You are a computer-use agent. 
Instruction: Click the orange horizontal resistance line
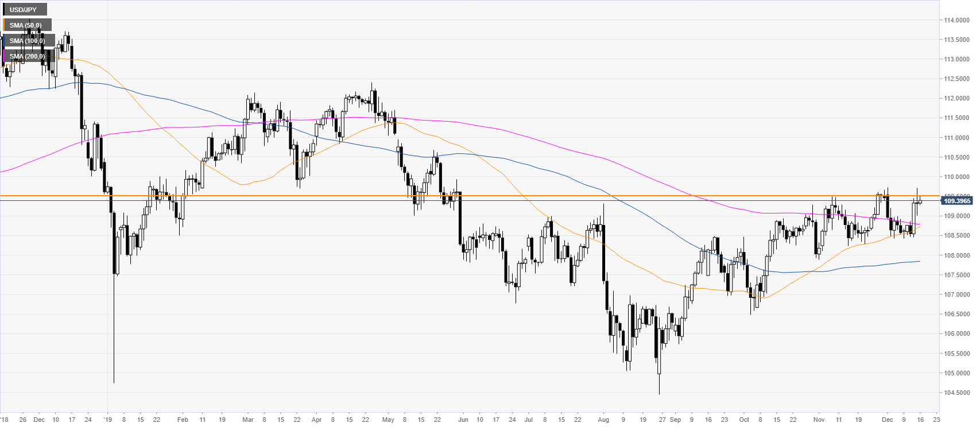pos(470,196)
